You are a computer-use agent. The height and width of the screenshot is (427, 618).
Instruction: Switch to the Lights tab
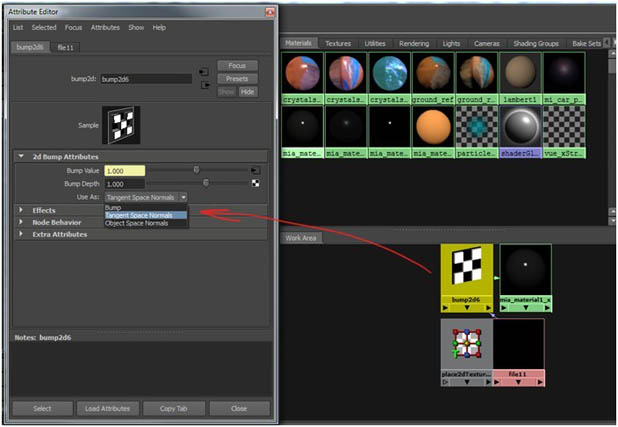451,43
